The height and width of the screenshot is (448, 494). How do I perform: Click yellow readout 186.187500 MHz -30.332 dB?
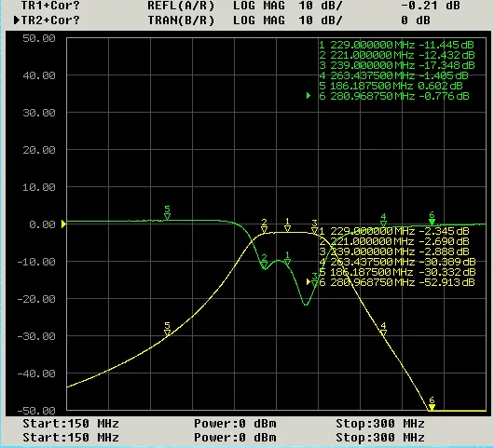tap(397, 272)
